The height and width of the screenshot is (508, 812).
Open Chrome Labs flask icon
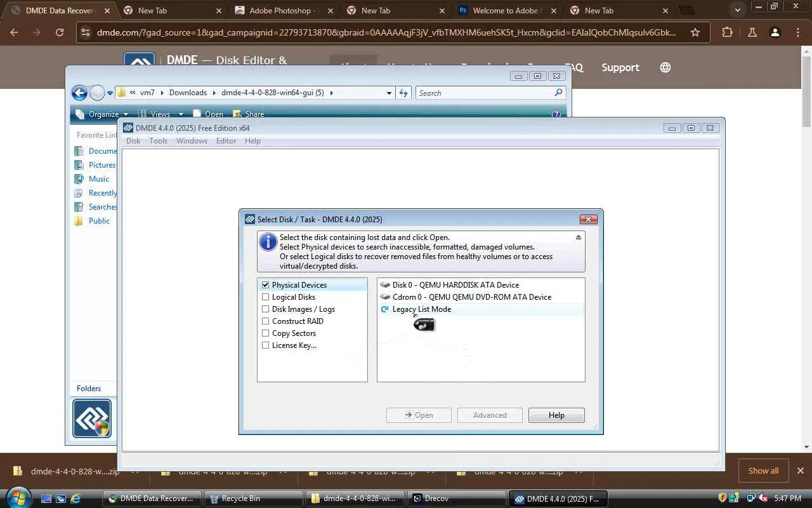[752, 32]
